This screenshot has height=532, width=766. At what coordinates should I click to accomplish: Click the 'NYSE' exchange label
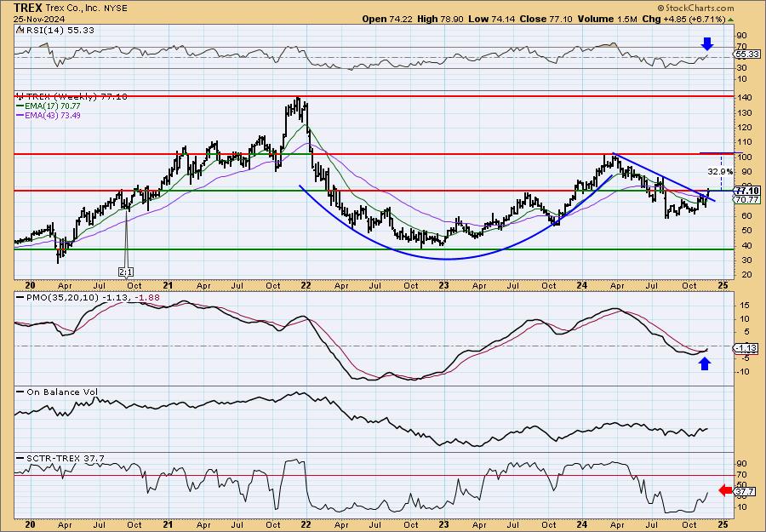116,9
